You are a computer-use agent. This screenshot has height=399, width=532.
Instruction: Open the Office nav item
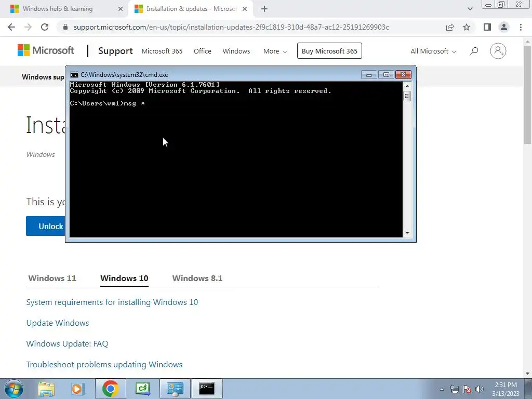point(203,51)
